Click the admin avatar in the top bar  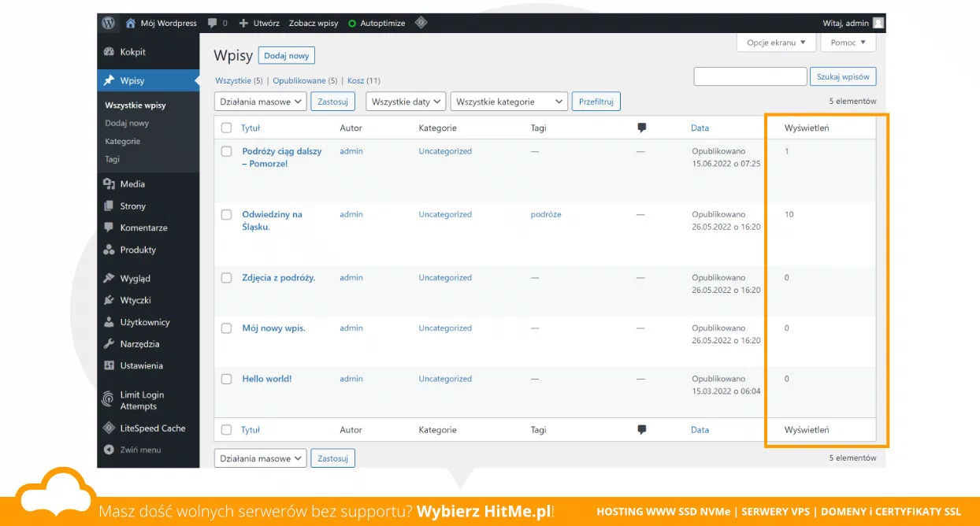tap(878, 23)
